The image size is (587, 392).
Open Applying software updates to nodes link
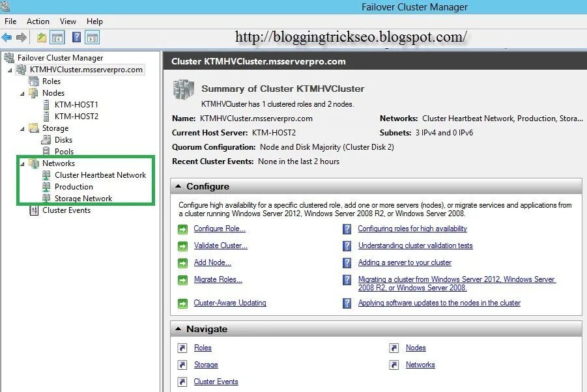click(x=439, y=303)
